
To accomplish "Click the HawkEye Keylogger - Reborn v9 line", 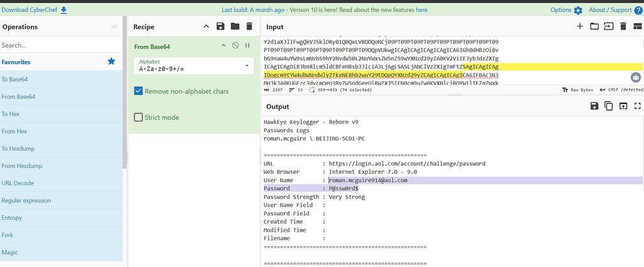I will coord(311,122).
